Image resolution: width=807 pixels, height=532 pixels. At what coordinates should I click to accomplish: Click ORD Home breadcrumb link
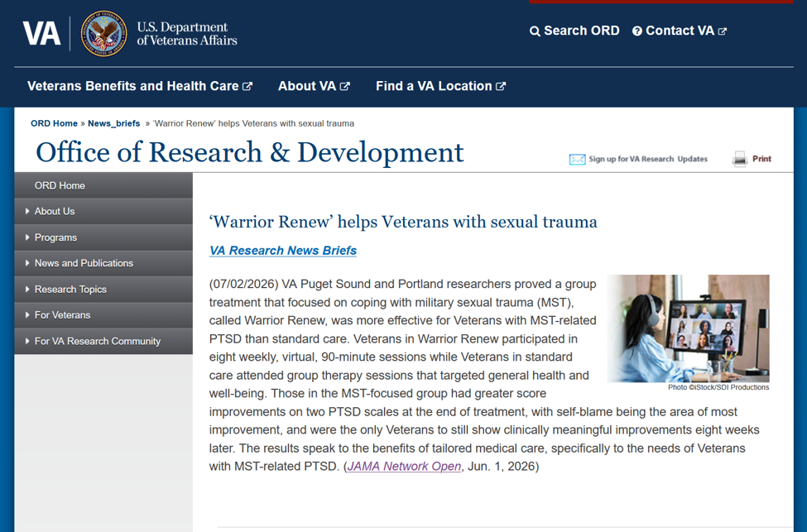point(54,123)
